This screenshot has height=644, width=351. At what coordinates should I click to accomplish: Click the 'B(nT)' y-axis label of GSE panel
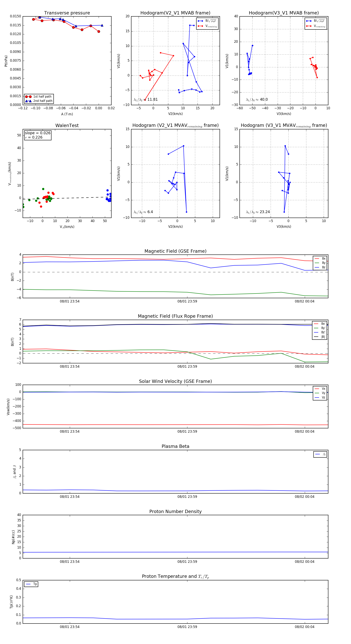pos(12,277)
